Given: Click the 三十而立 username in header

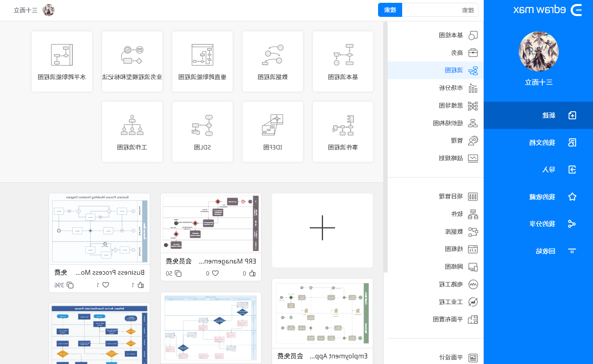Looking at the screenshot, I should [26, 10].
